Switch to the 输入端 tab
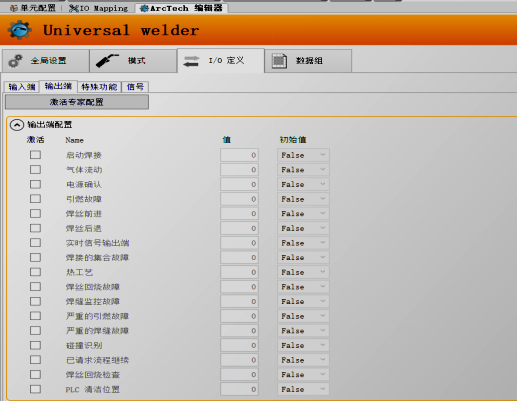The image size is (517, 402). 22,87
